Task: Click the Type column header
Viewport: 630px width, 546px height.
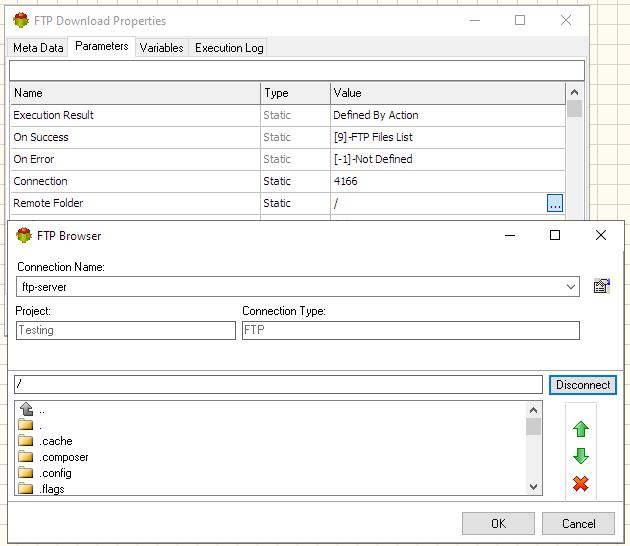Action: pyautogui.click(x=296, y=93)
